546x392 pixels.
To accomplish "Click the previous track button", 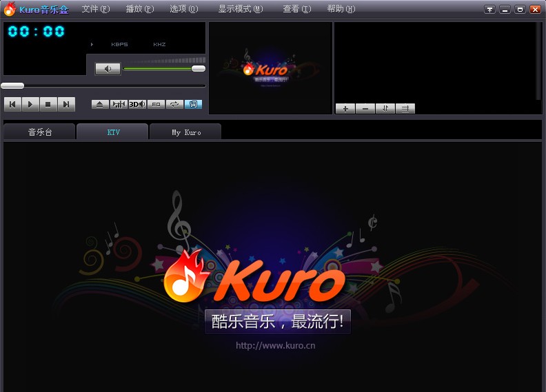I will click(12, 104).
